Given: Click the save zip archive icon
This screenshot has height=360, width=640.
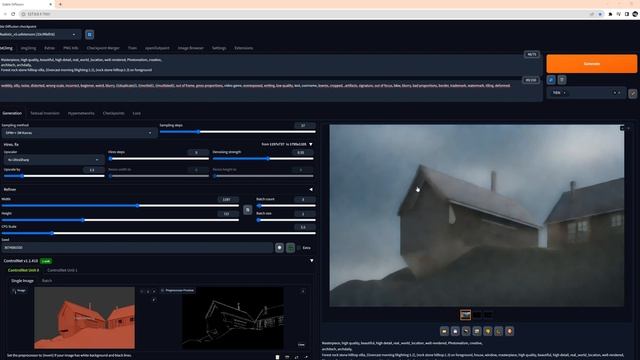Looking at the screenshot, I should point(466,331).
